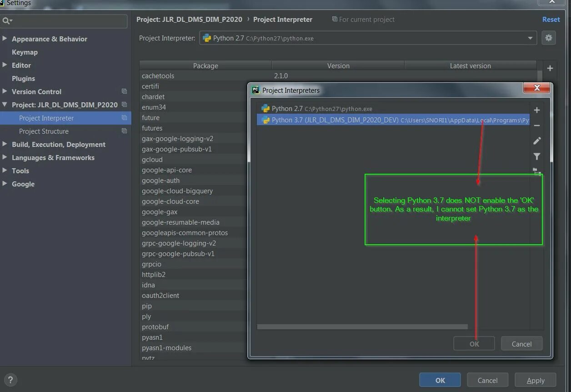This screenshot has height=392, width=571.
Task: Expand Editor settings section
Action: 5,65
